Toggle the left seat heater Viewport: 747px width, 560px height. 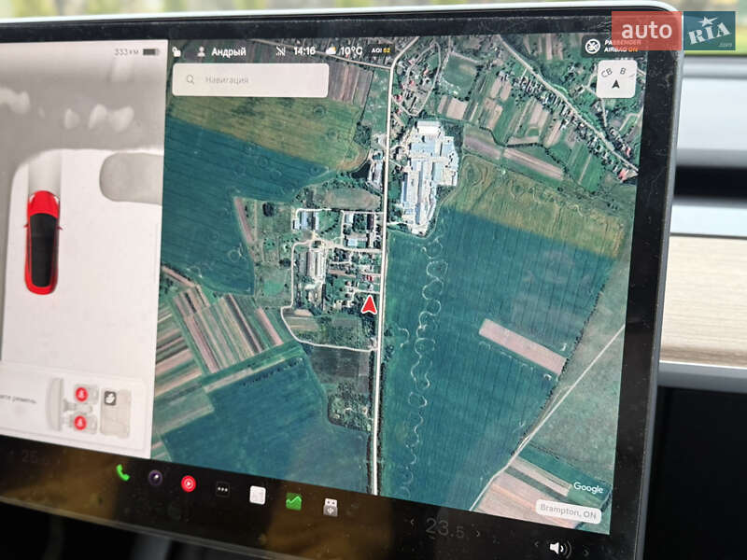(x=81, y=394)
